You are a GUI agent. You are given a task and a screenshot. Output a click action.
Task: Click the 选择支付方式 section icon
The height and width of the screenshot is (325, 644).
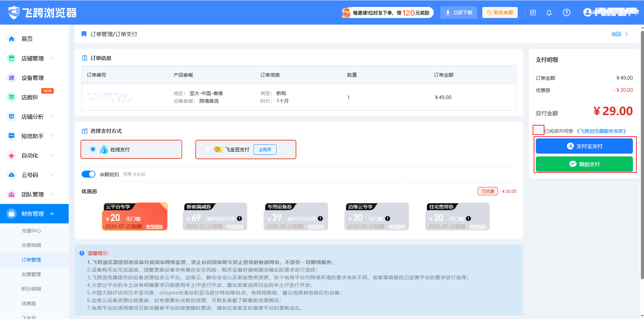pyautogui.click(x=84, y=131)
